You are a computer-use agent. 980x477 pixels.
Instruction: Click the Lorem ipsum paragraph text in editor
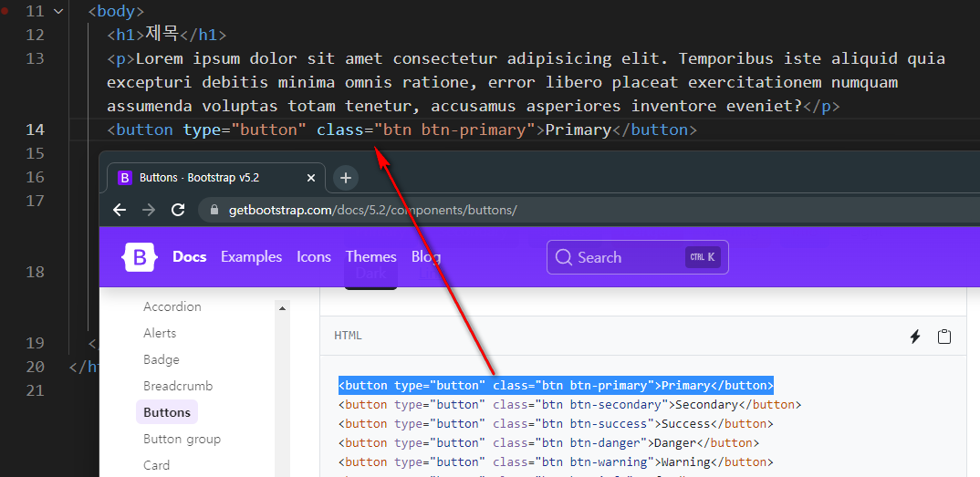(x=526, y=82)
